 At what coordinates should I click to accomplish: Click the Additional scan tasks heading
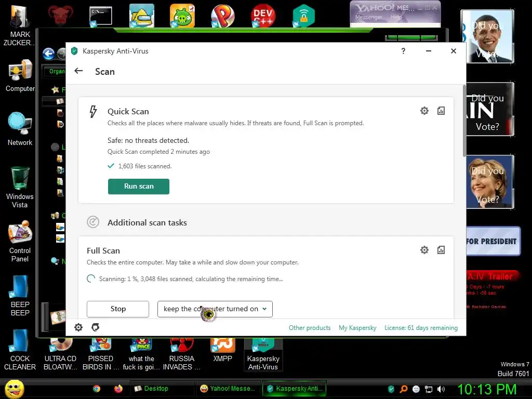pos(147,222)
